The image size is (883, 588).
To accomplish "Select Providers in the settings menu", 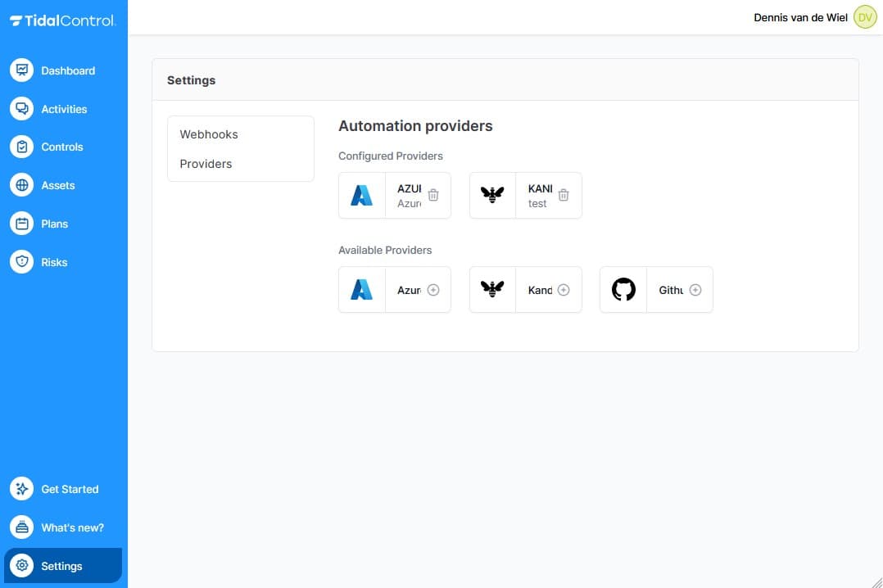I will tap(206, 164).
